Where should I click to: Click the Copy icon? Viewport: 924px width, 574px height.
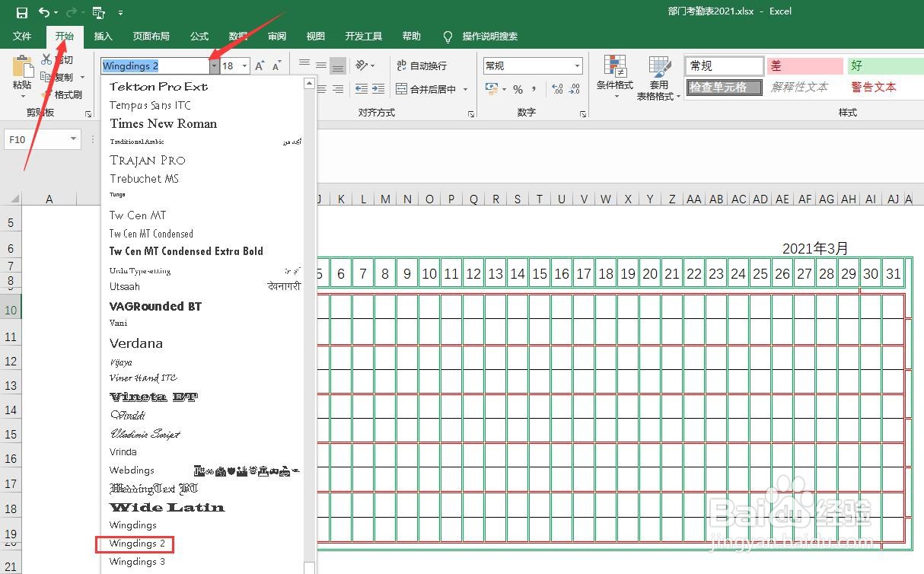pyautogui.click(x=46, y=77)
